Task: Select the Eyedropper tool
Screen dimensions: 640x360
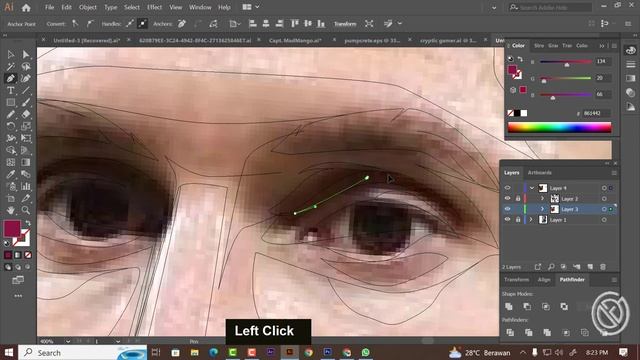Action: click(11, 174)
